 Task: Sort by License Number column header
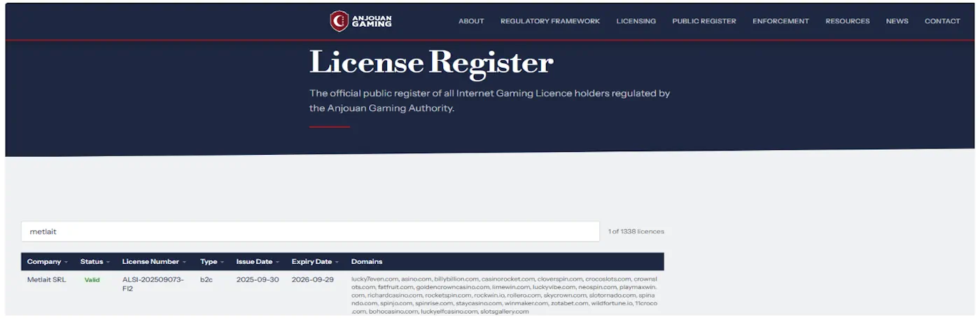click(154, 262)
